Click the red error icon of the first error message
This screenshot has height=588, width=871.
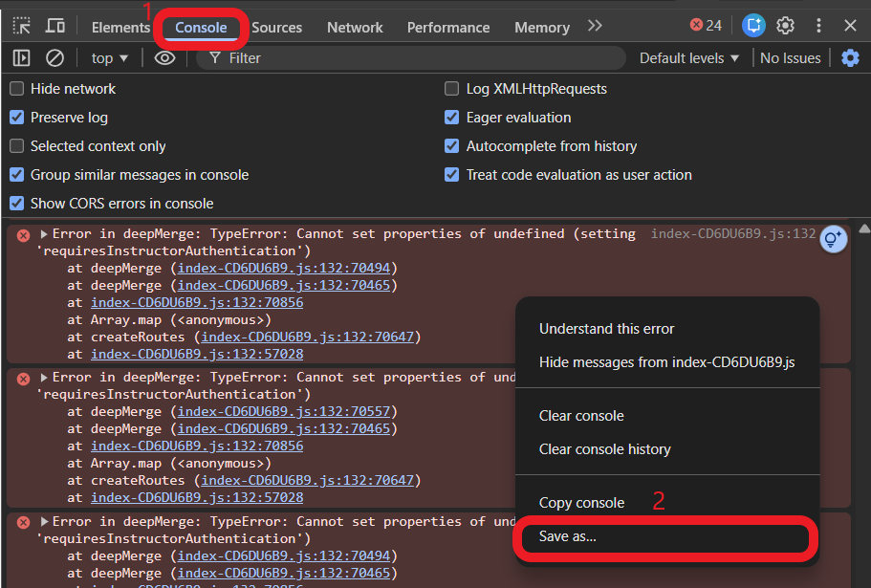coord(23,235)
